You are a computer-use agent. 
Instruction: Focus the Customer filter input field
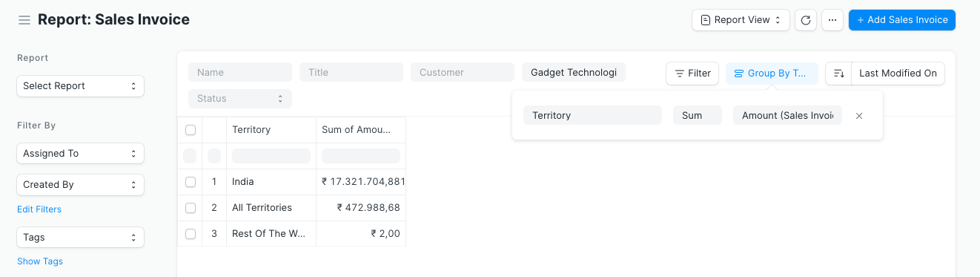point(463,72)
